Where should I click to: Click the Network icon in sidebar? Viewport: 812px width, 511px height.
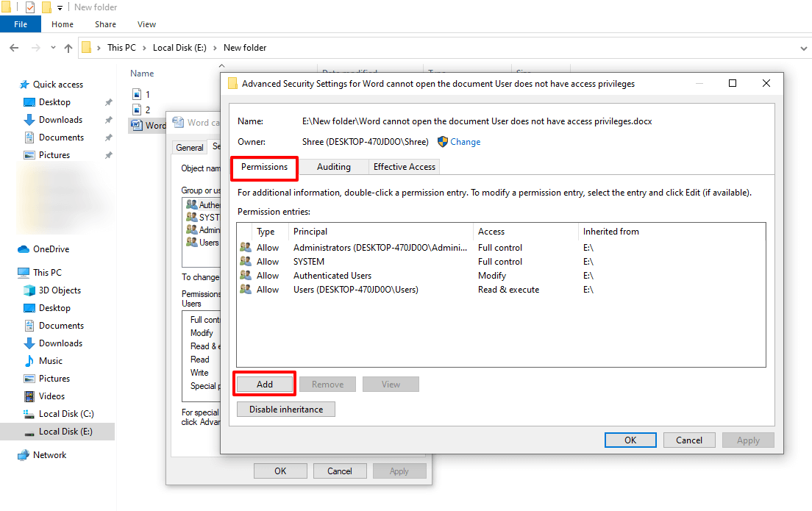[24, 455]
